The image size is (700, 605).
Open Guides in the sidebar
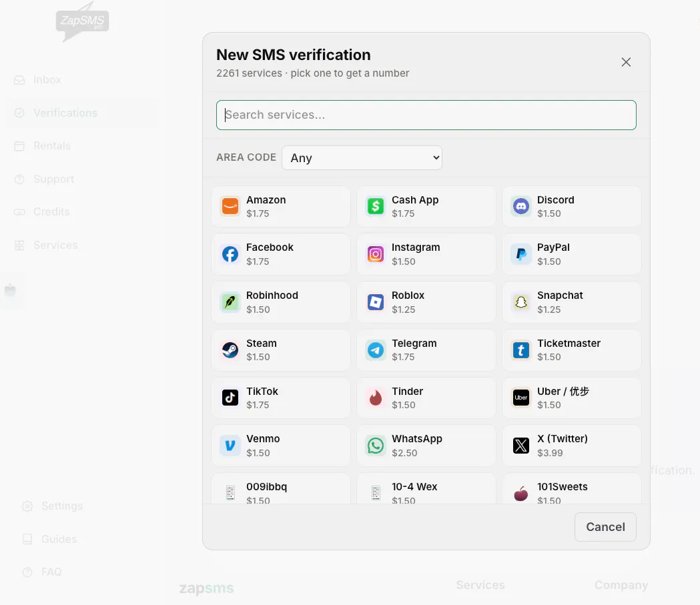59,539
